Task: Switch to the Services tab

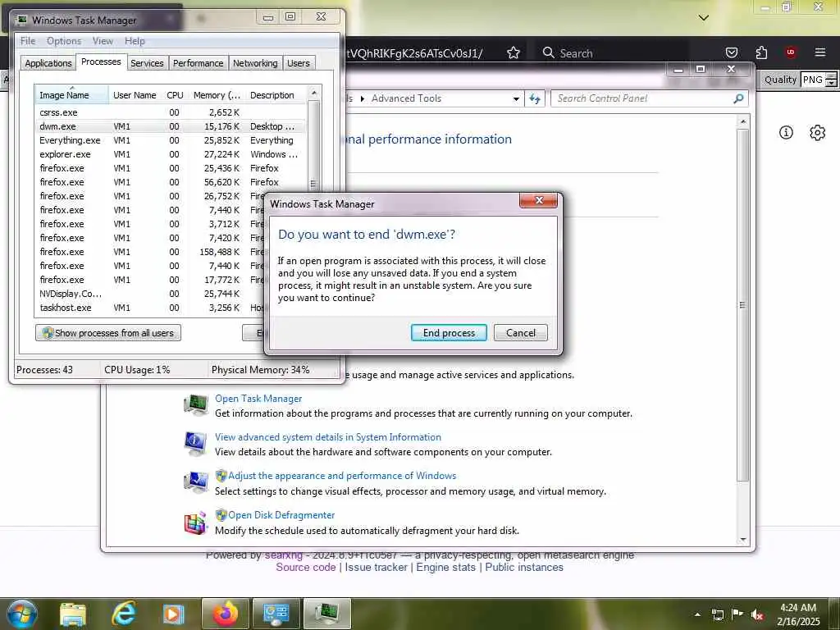Action: [x=147, y=63]
